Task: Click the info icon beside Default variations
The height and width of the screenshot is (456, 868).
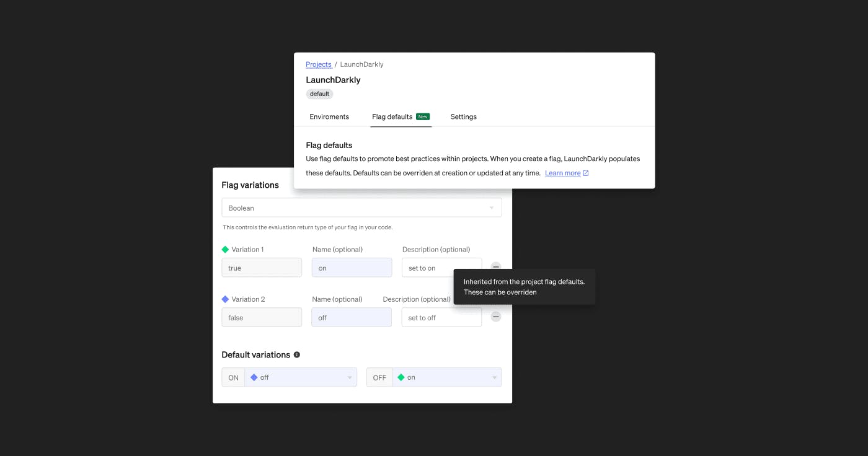Action: [x=297, y=355]
